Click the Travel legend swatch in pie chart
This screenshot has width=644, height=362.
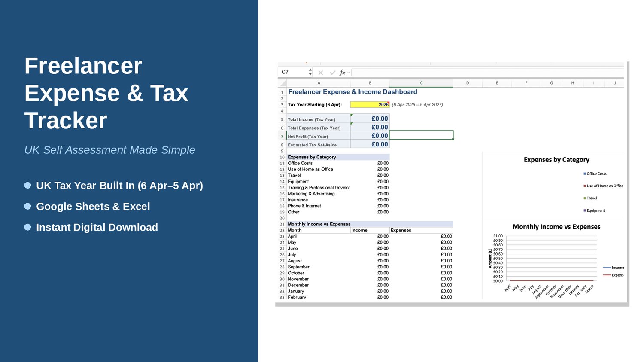585,198
